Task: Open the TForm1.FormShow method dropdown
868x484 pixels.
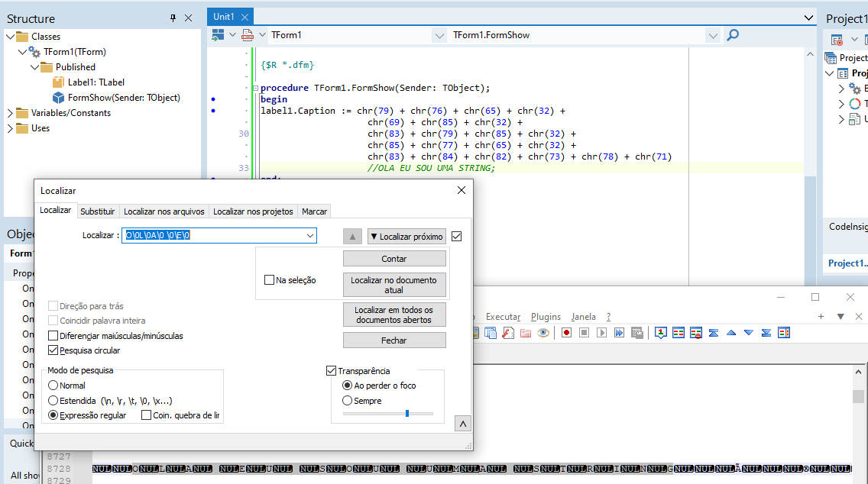Action: tap(713, 35)
